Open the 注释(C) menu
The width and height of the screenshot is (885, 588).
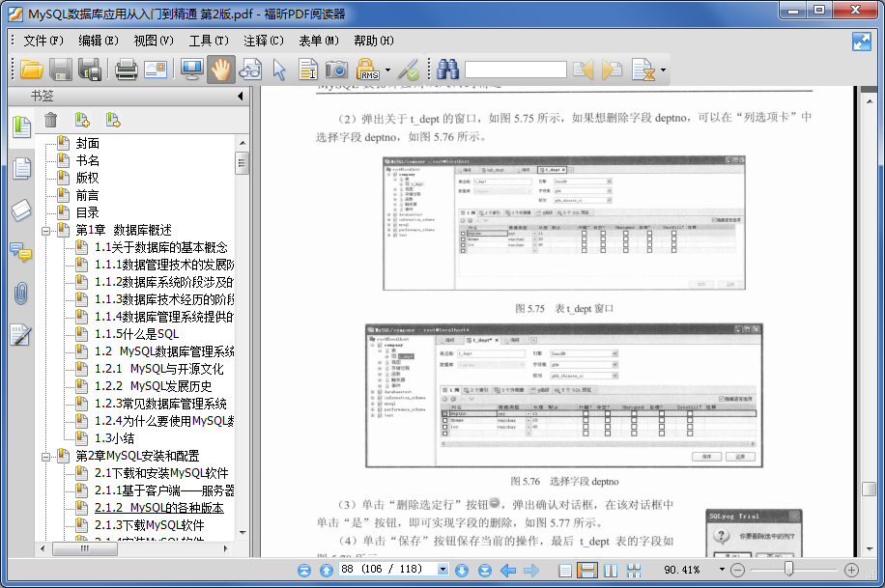point(264,41)
